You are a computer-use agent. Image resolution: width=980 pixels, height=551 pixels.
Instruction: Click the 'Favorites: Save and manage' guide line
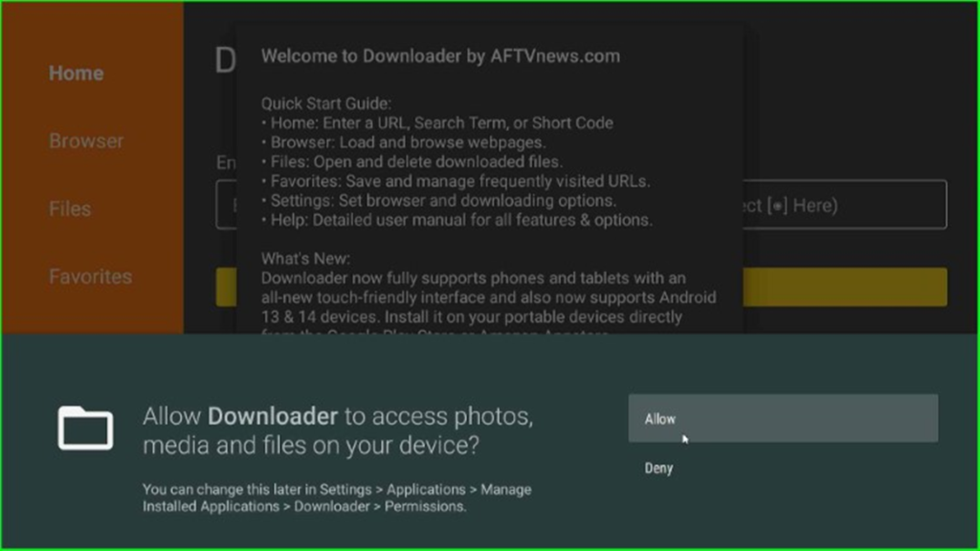coord(456,181)
